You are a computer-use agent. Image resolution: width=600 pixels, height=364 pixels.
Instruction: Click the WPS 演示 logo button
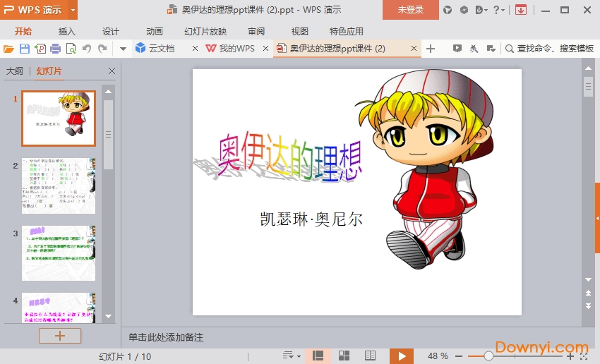(x=34, y=10)
